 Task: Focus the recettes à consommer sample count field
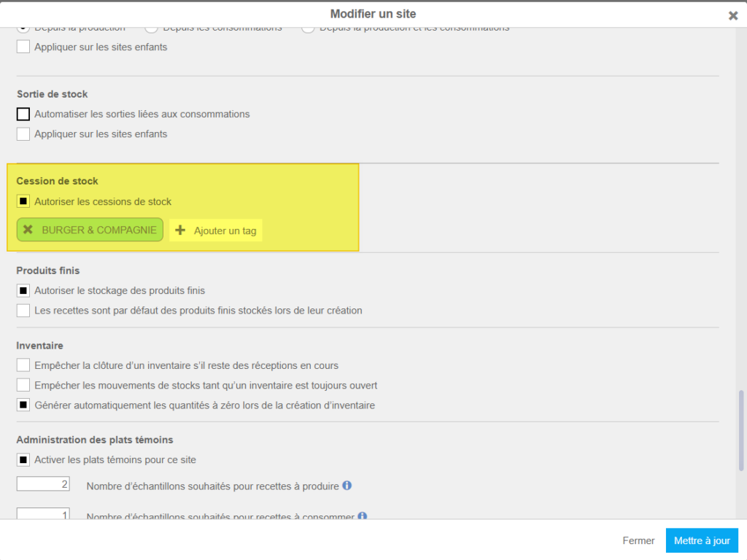pyautogui.click(x=43, y=514)
